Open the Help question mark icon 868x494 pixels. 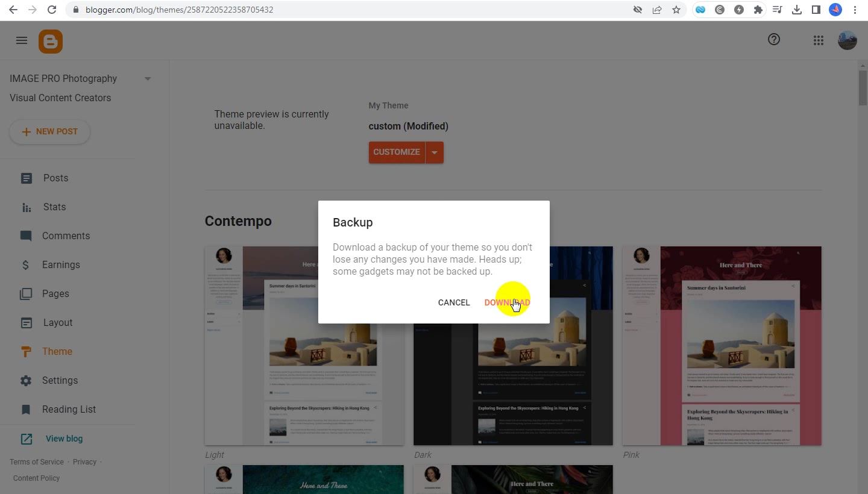pyautogui.click(x=774, y=39)
